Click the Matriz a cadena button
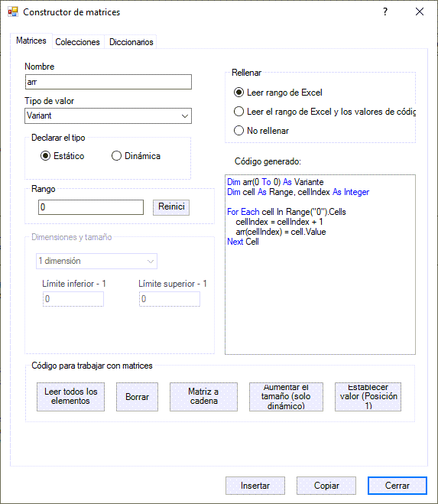438x504 pixels. click(x=203, y=397)
